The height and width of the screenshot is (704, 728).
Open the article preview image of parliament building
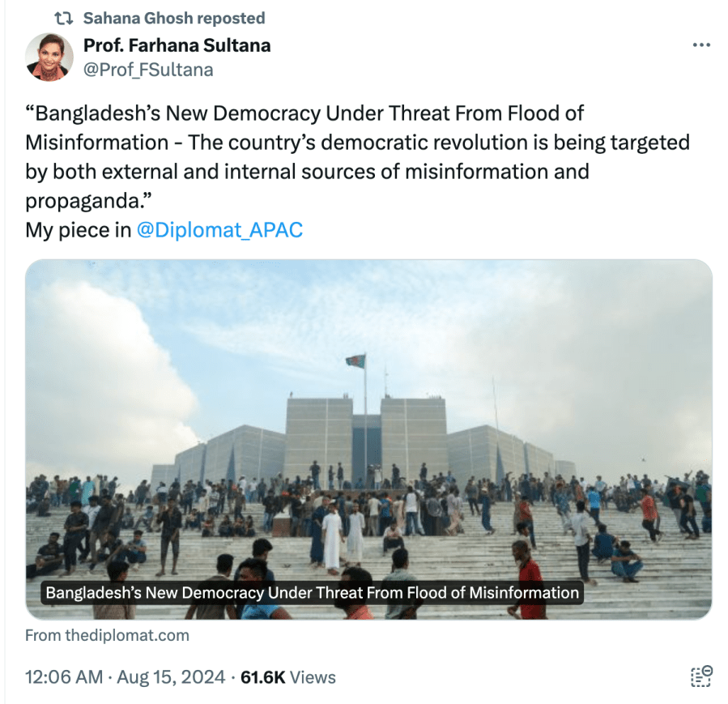(368, 439)
